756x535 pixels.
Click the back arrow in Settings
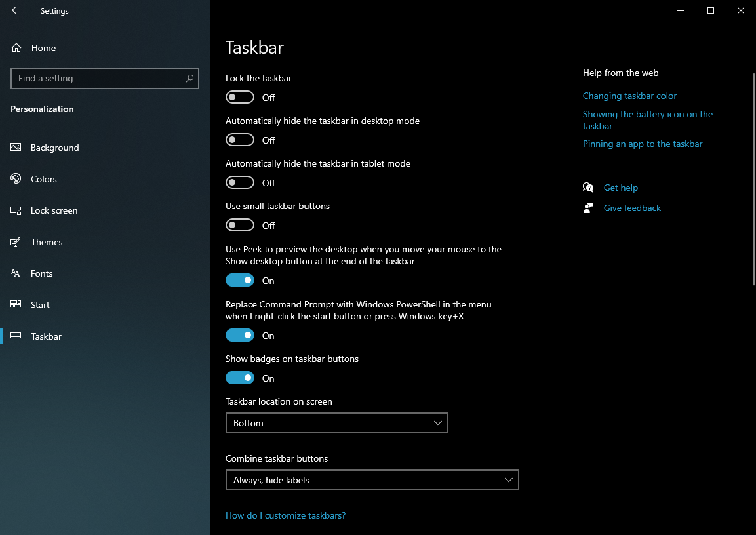click(15, 10)
